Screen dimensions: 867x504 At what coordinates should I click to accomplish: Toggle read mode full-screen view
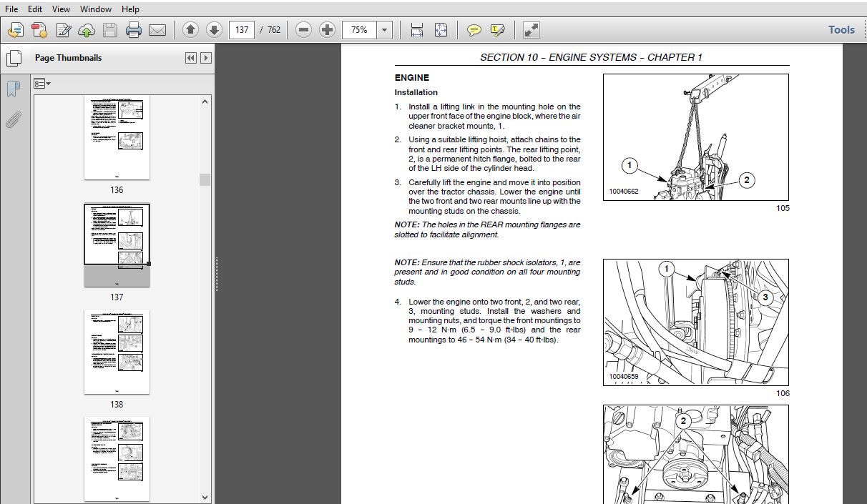tap(531, 30)
